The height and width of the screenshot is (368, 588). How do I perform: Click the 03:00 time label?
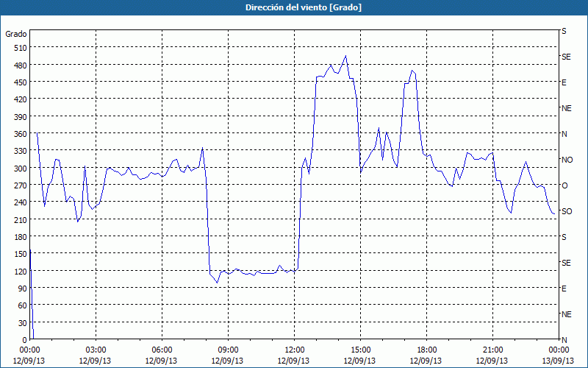coord(96,350)
